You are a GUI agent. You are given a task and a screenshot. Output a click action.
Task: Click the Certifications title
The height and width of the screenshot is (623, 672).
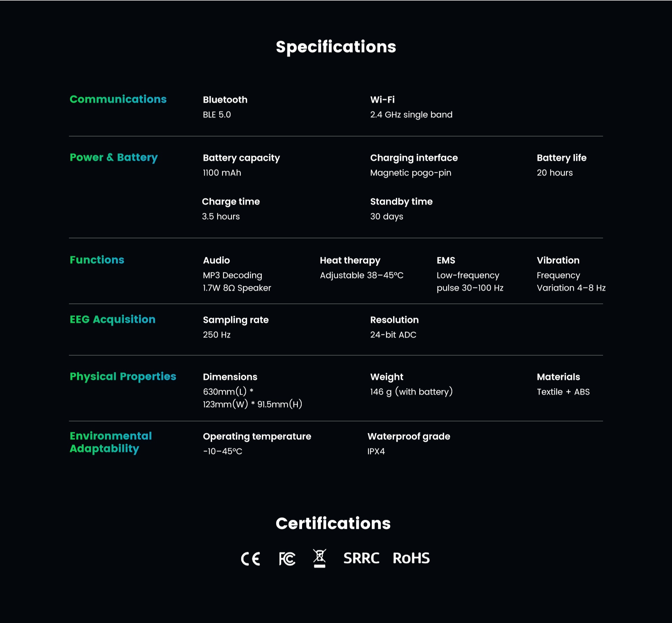coord(333,524)
